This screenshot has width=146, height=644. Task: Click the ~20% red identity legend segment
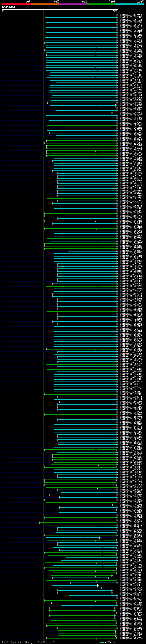[16, 4]
